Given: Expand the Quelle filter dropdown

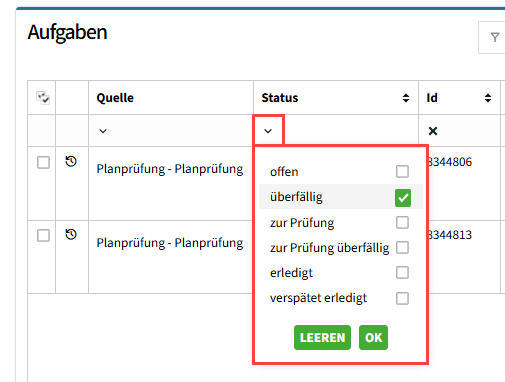Looking at the screenshot, I should pyautogui.click(x=103, y=131).
